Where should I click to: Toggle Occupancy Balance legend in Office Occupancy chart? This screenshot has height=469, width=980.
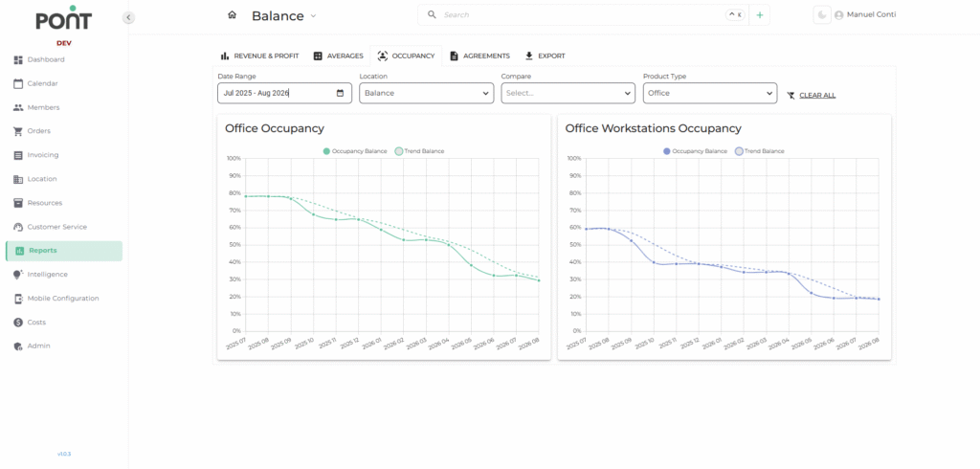coord(356,151)
